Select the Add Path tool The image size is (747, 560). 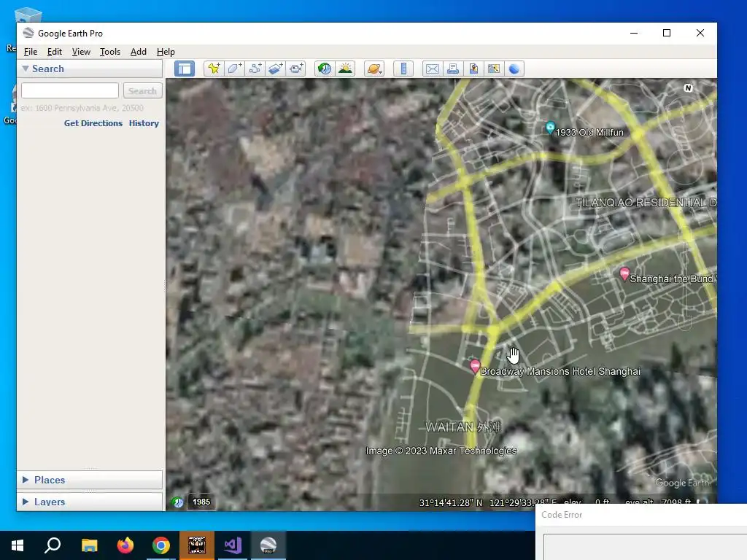(255, 69)
